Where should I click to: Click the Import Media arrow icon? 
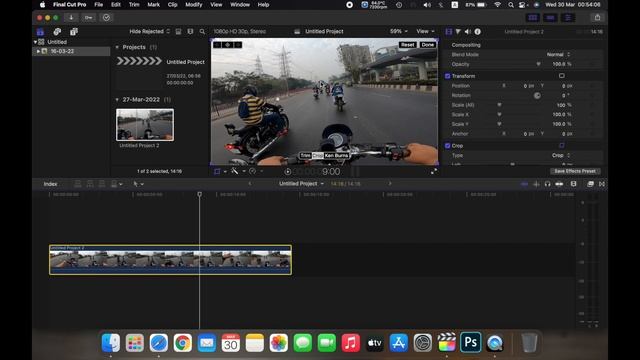pyautogui.click(x=71, y=18)
